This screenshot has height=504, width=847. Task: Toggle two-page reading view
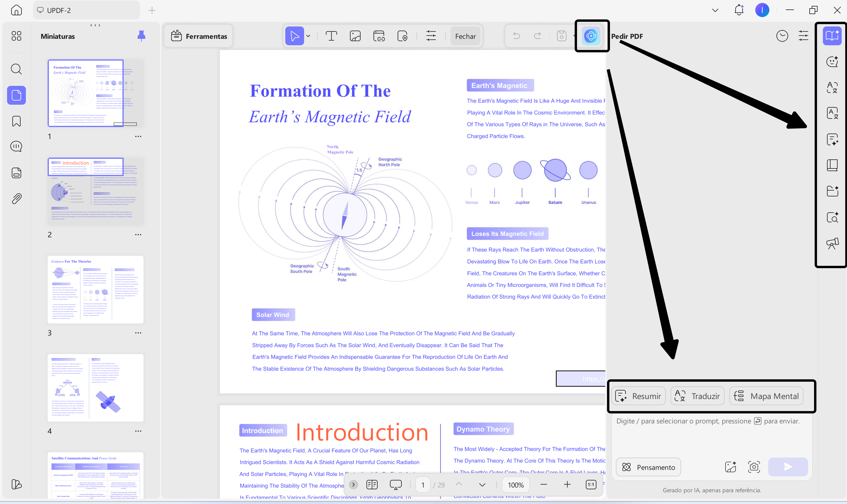tap(372, 485)
